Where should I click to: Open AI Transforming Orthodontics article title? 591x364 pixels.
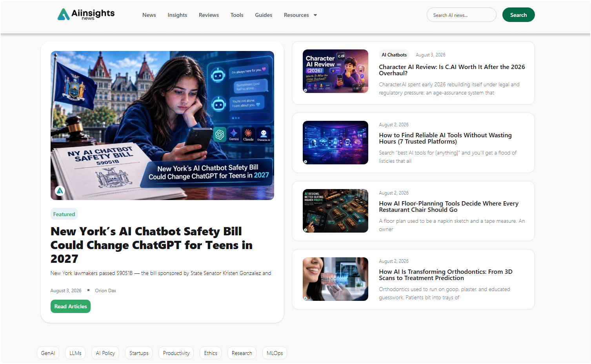[446, 275]
